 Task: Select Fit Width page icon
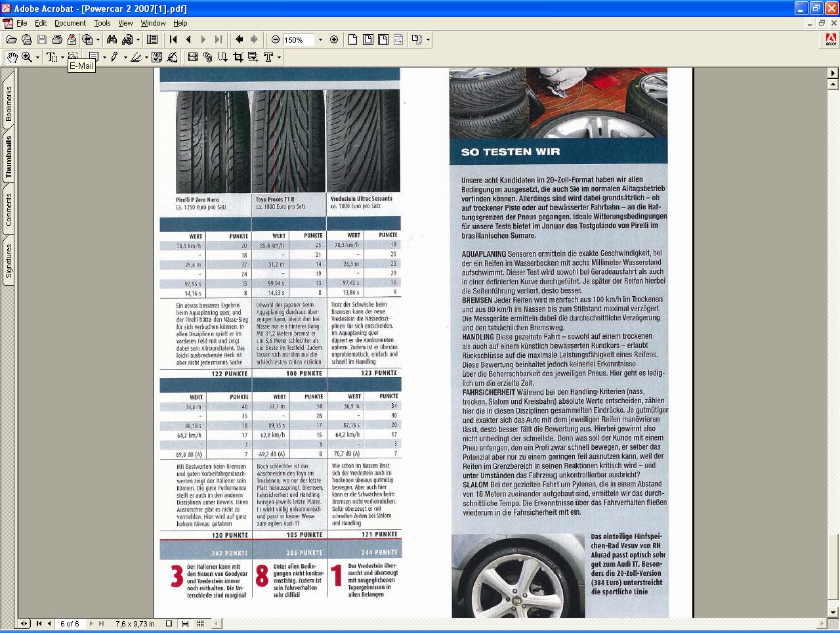tap(383, 39)
